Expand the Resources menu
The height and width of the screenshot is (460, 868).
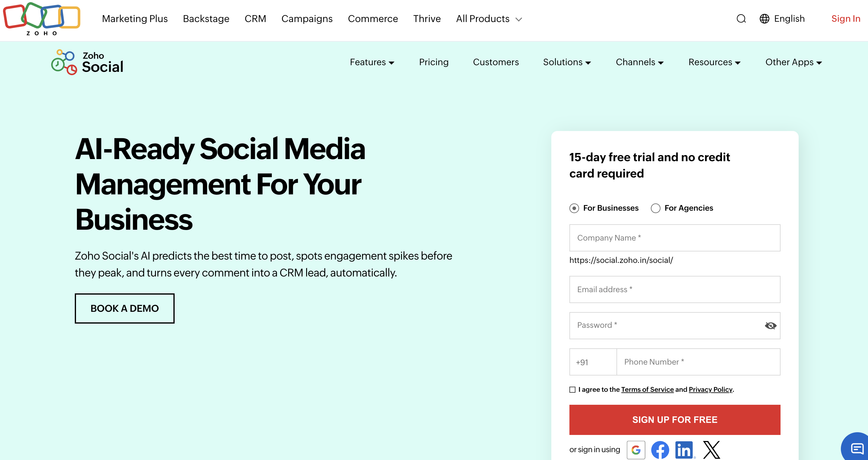pyautogui.click(x=714, y=62)
